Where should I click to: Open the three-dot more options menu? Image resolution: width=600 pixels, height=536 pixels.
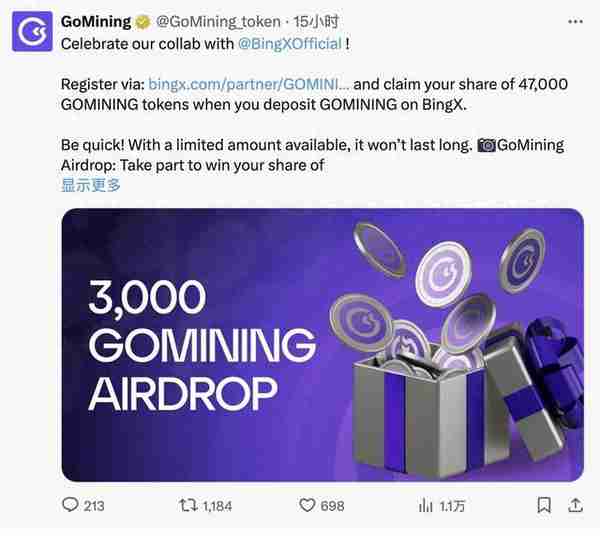click(x=575, y=22)
